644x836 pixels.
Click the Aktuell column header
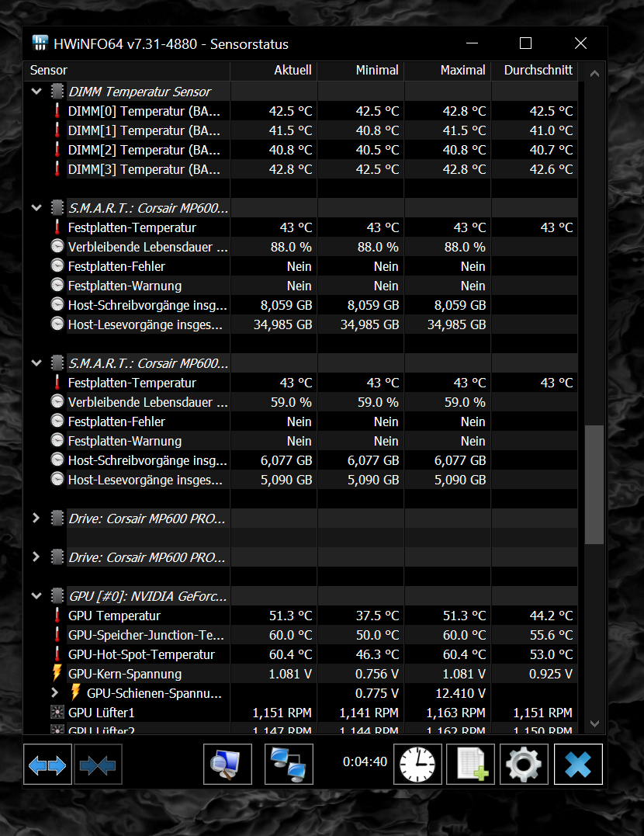click(x=273, y=71)
